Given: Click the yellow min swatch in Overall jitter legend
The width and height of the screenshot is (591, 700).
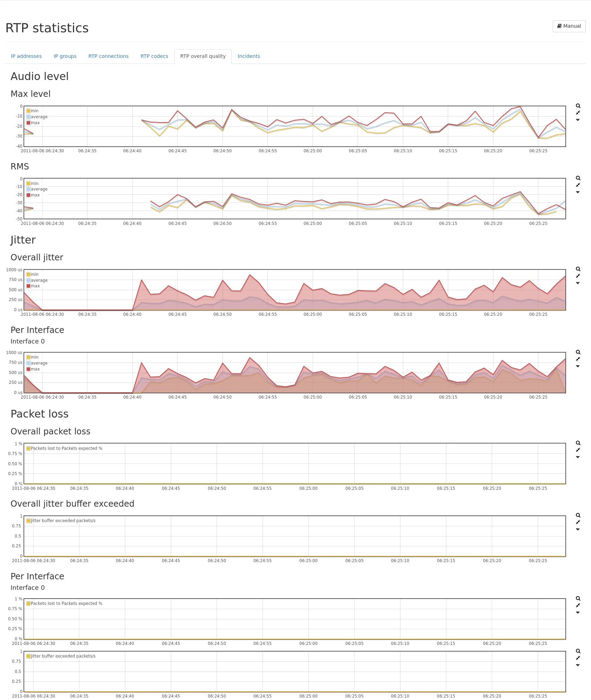Looking at the screenshot, I should (28, 274).
